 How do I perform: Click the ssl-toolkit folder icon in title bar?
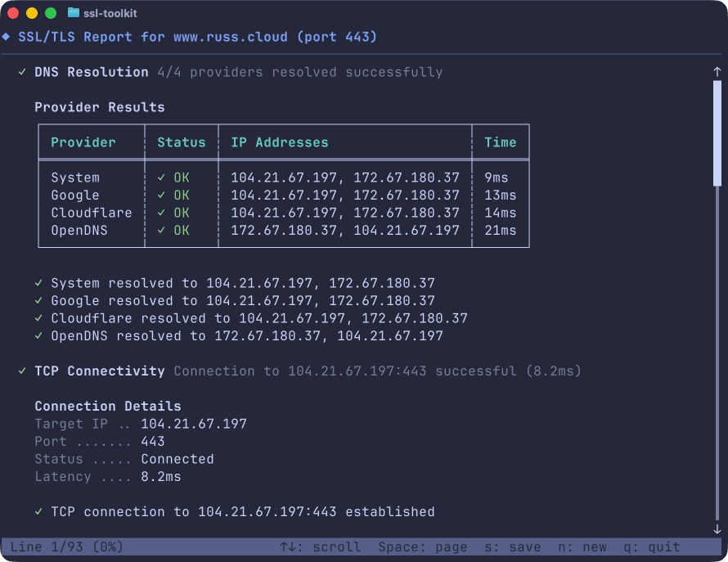coord(74,13)
